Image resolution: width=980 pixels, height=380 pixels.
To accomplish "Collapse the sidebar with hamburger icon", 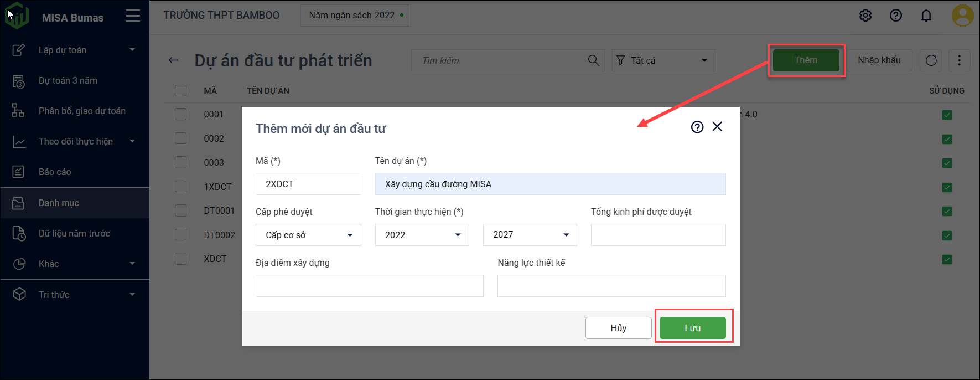I will [133, 16].
